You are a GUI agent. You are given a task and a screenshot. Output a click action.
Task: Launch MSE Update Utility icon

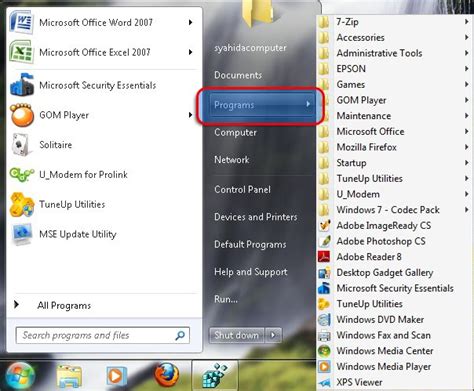pos(22,234)
